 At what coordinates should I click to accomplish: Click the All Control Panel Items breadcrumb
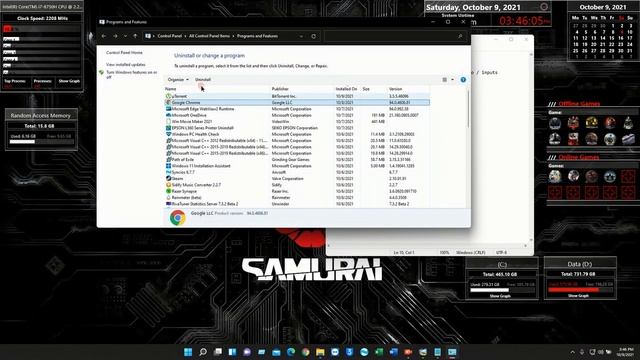[x=209, y=36]
